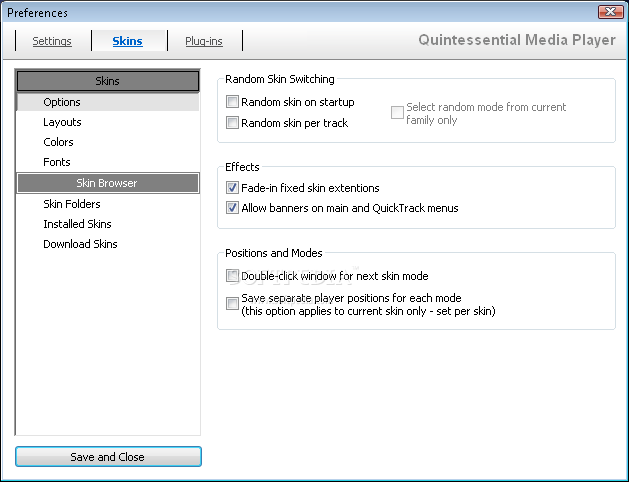Open Installed Skins page
Viewport: 629px width, 482px height.
108,224
